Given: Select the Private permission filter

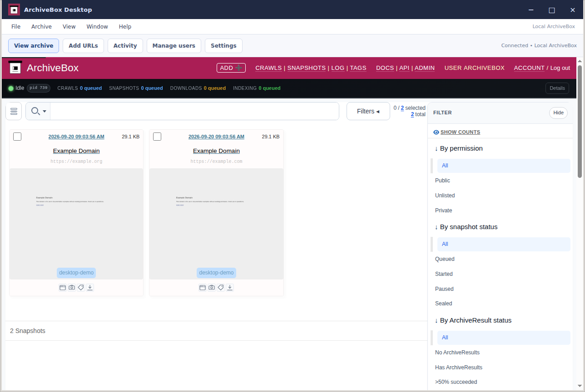Looking at the screenshot, I should click(443, 211).
